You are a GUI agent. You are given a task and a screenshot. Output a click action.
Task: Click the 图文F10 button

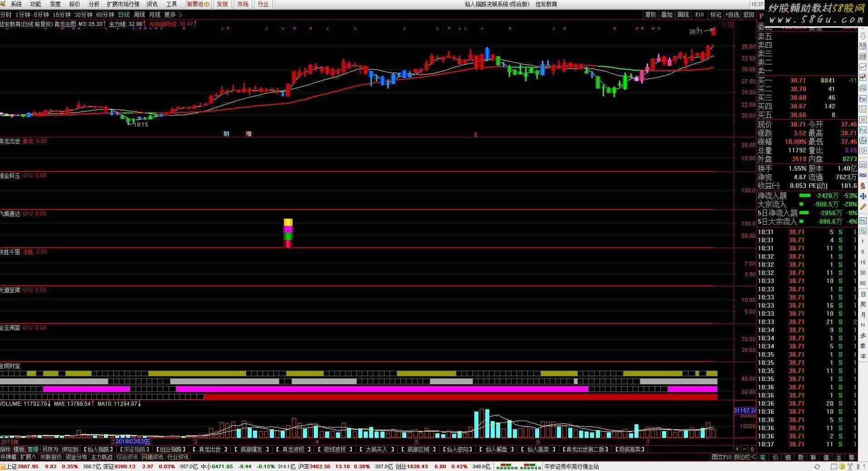(722, 457)
